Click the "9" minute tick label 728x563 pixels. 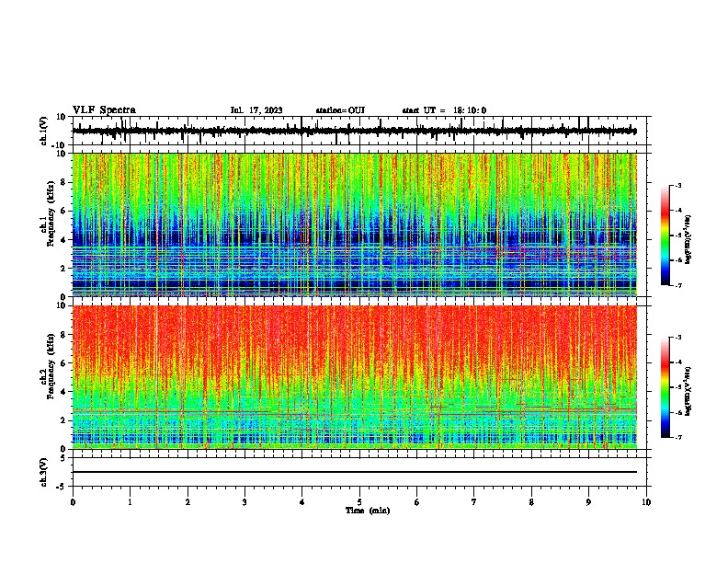point(588,502)
